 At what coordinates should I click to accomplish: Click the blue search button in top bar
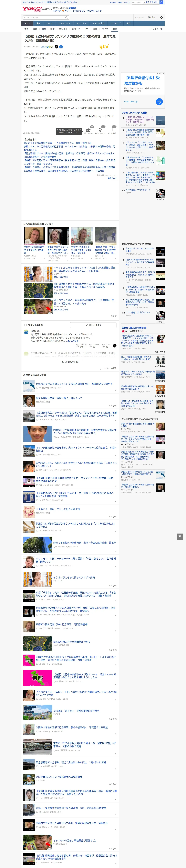pos(161,2)
